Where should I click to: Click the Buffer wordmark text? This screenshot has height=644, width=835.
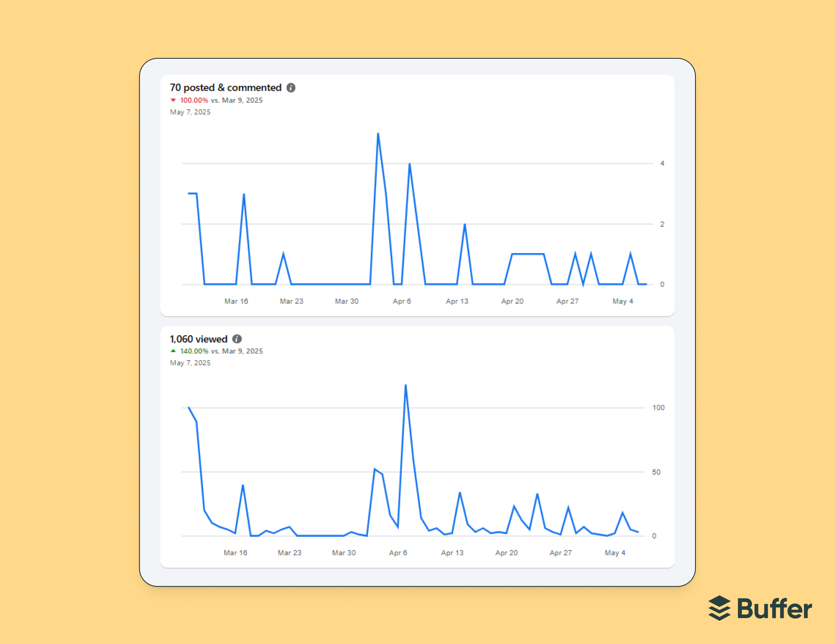(x=775, y=608)
